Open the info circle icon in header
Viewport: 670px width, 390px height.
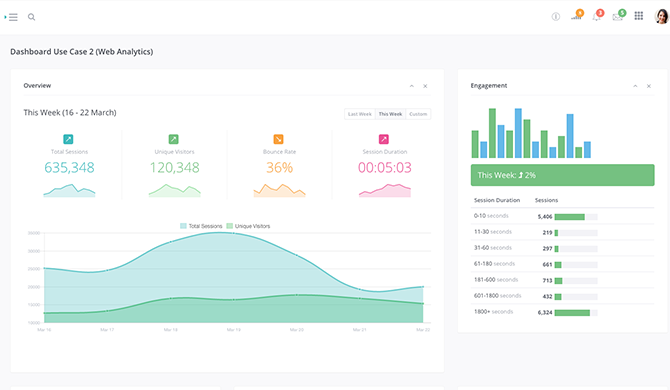coord(555,17)
